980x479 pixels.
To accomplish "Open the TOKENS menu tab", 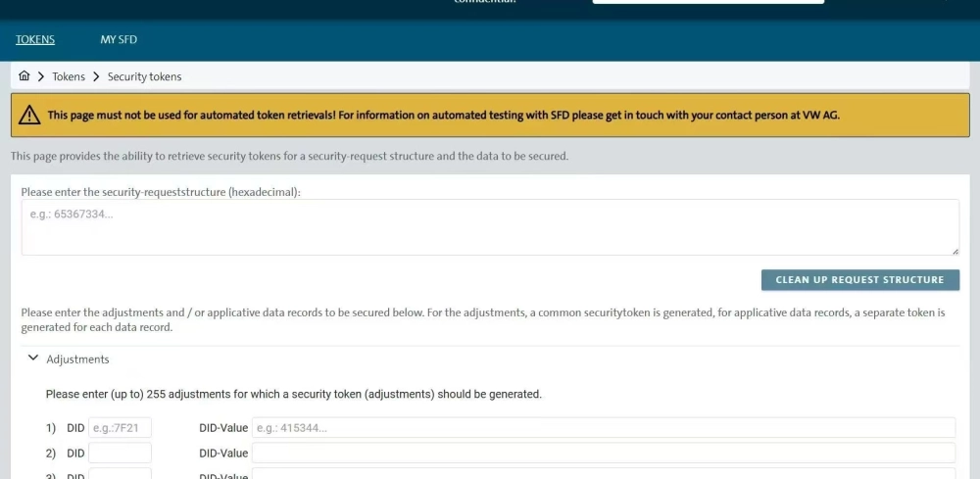I will (x=35, y=39).
